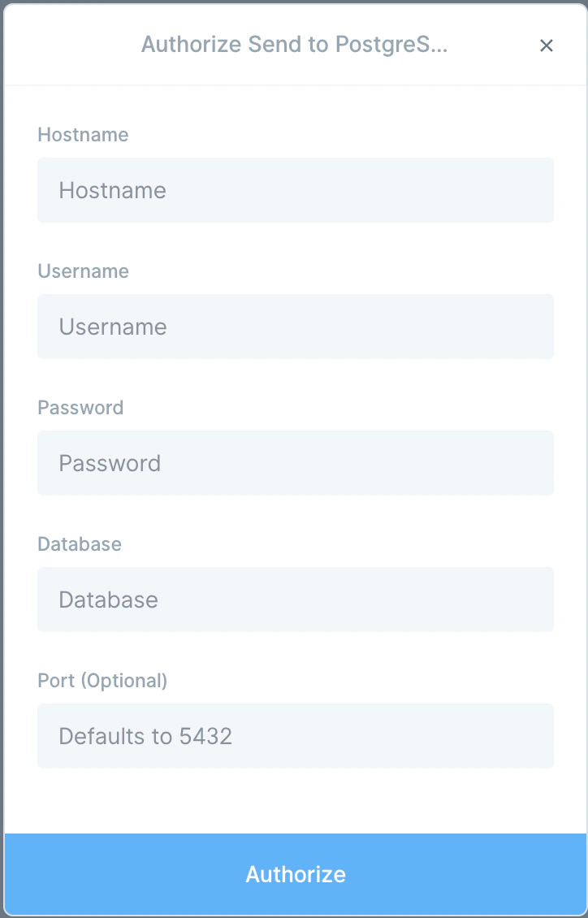Click the dialog title 'Authorize Send to PostgreS...'
The width and height of the screenshot is (588, 918).
[x=294, y=45]
